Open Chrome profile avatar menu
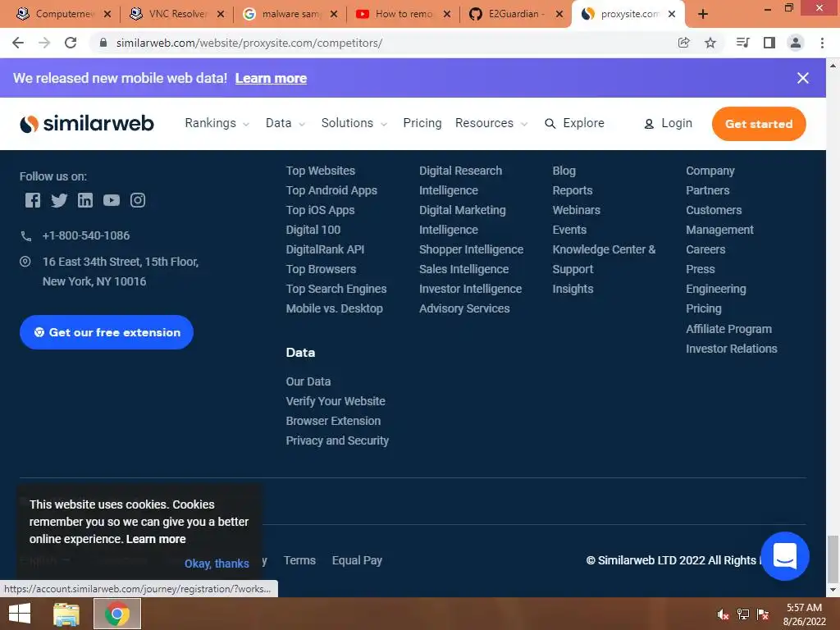Screen dimensions: 840x630 click(x=796, y=43)
